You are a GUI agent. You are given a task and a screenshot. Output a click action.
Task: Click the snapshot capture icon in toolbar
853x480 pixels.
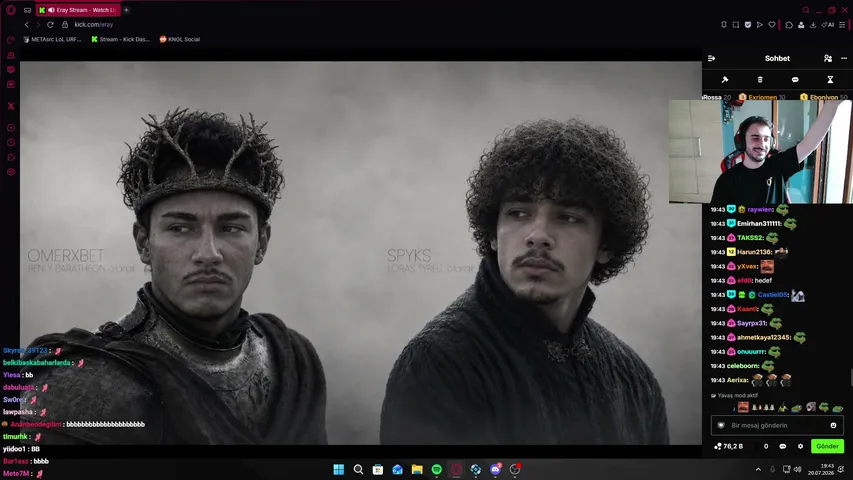(x=735, y=24)
